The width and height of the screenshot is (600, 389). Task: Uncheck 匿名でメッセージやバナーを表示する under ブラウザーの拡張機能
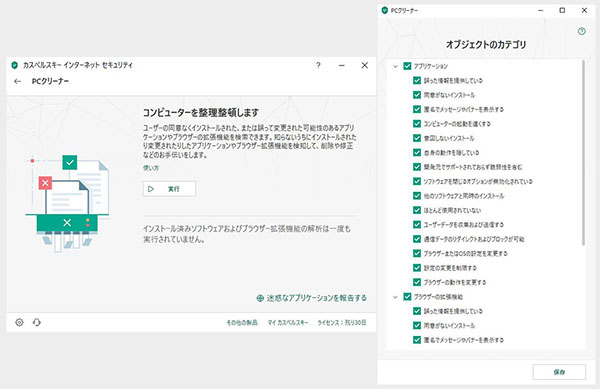tap(417, 340)
